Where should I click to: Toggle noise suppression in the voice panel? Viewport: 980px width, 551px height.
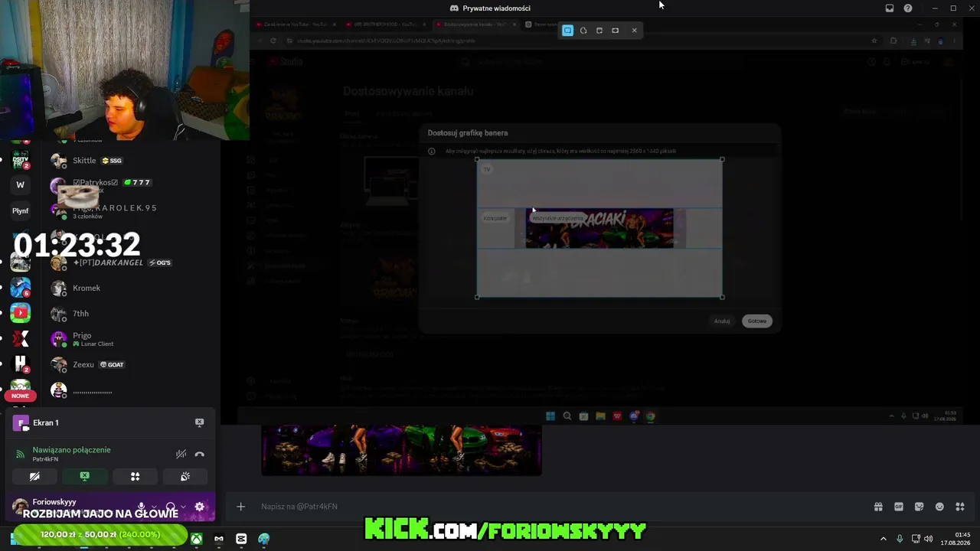[x=181, y=454]
